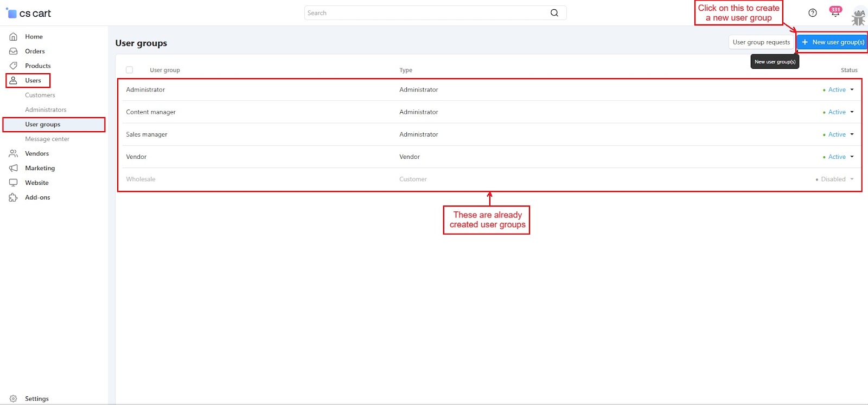Screen dimensions: 868x405
Task: Open Orders via its inbox icon
Action: pos(14,52)
